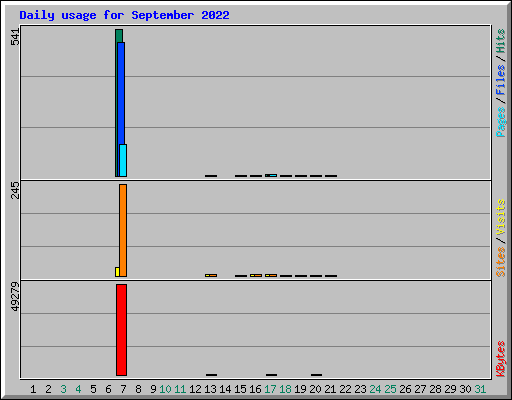Click day '24' on the x-axis

tap(375, 389)
